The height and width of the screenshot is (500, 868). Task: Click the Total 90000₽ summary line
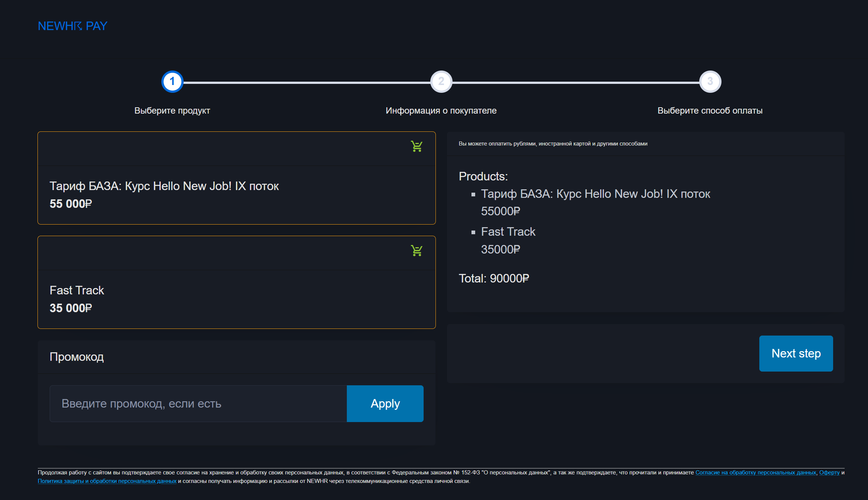tap(494, 278)
